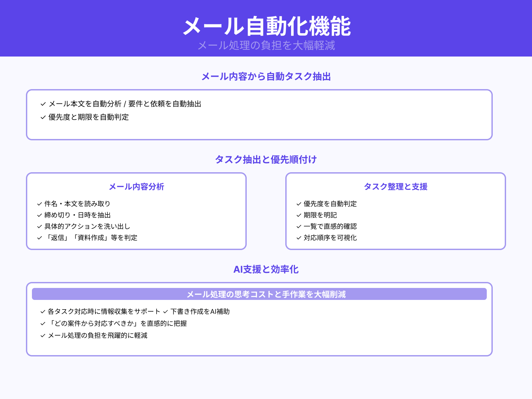Viewport: 532px width, 399px height.
Task: Click the checkmark beside 優先度と期限を自動判定
Action: point(43,117)
